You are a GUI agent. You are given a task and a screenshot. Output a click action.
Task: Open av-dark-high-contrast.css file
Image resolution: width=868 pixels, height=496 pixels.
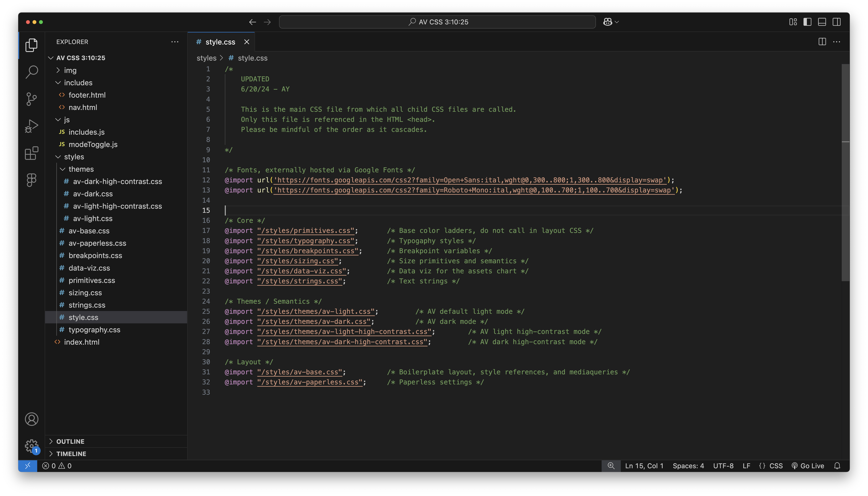pos(116,182)
